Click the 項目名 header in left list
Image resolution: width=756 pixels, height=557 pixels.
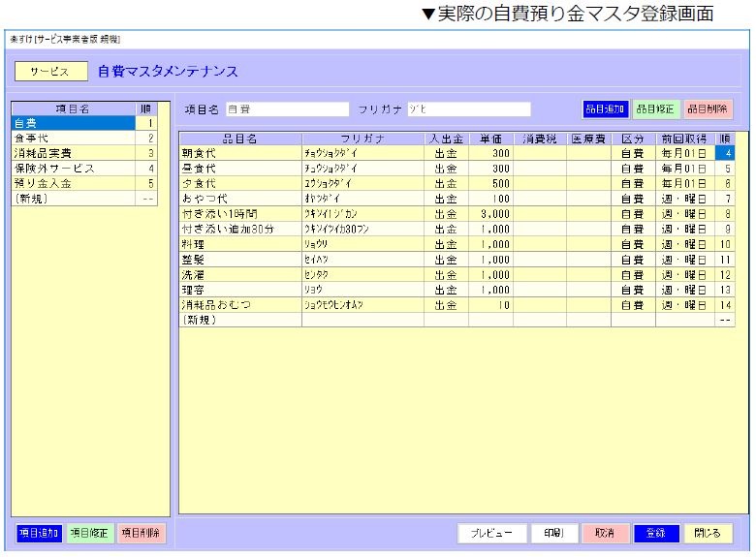pos(74,108)
